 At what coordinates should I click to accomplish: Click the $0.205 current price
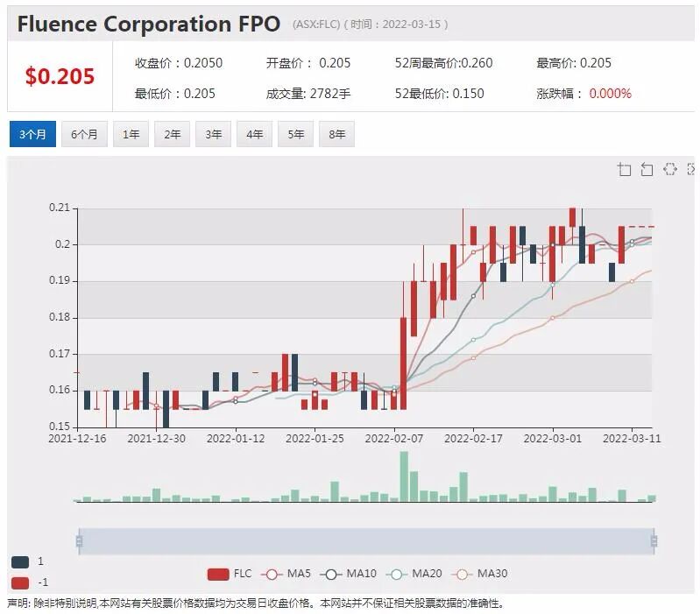[x=60, y=76]
